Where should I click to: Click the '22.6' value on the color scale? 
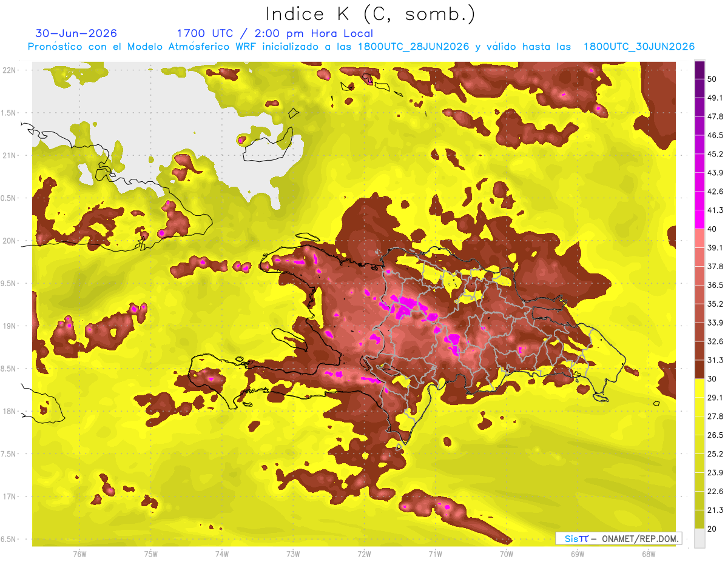pos(716,492)
